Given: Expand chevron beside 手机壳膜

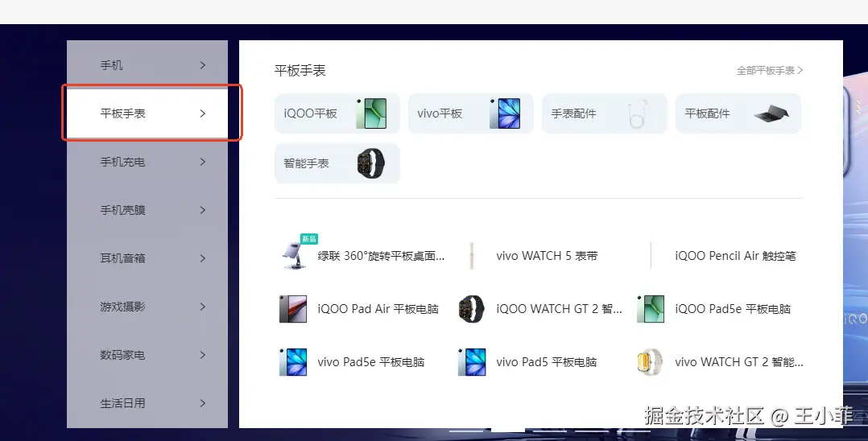Looking at the screenshot, I should pos(203,210).
